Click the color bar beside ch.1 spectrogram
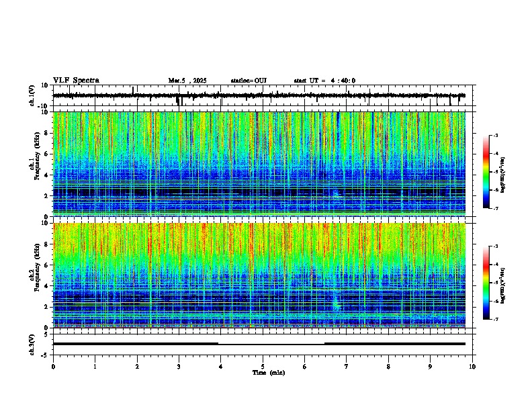Screen dimensions: 532x411 (486, 172)
